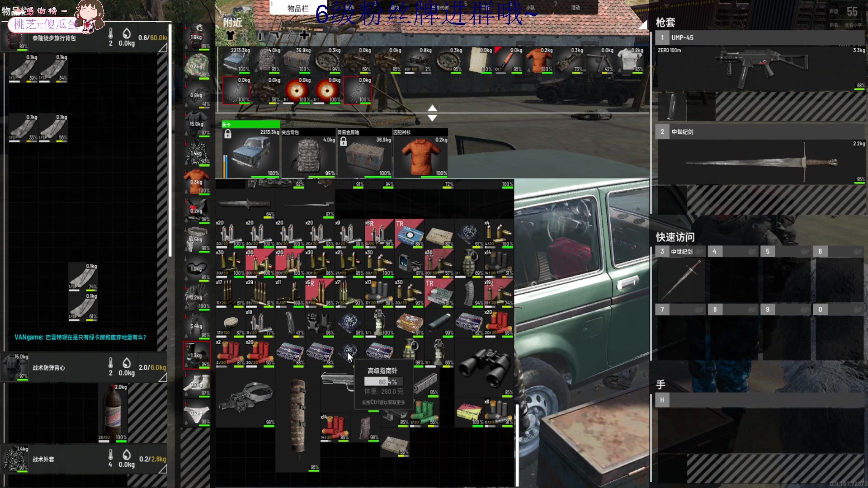Viewport: 868px width, 488px height.
Task: Select the holographic sight at 81%
Action: [x=410, y=263]
